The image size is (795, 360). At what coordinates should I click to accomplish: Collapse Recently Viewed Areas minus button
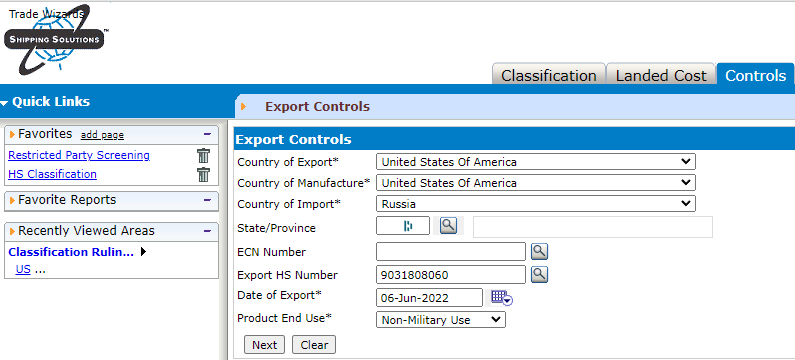tap(207, 231)
